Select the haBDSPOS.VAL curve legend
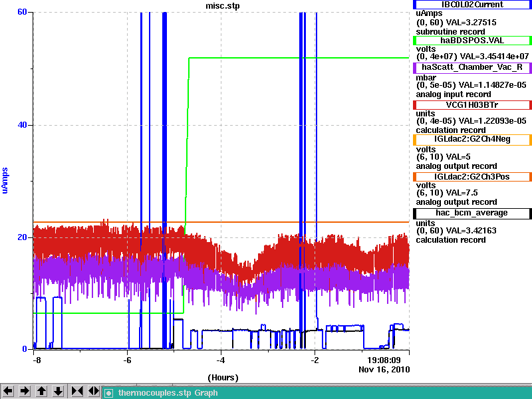The width and height of the screenshot is (532, 399). coord(472,41)
